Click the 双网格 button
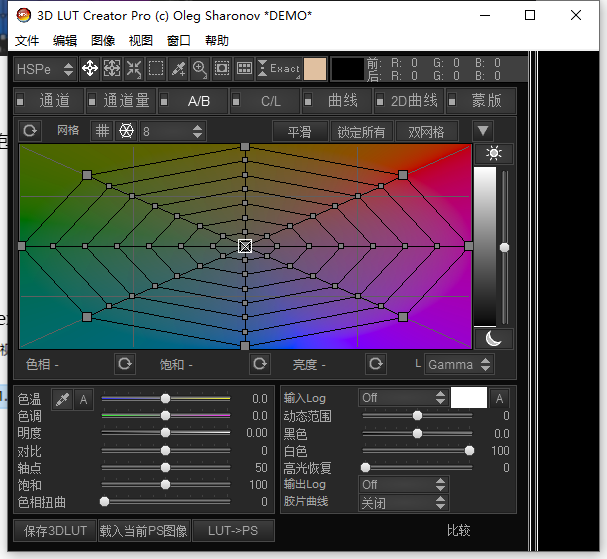 pyautogui.click(x=426, y=132)
